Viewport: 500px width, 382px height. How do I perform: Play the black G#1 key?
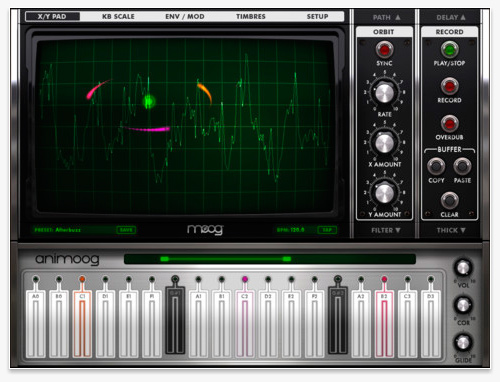[175, 320]
